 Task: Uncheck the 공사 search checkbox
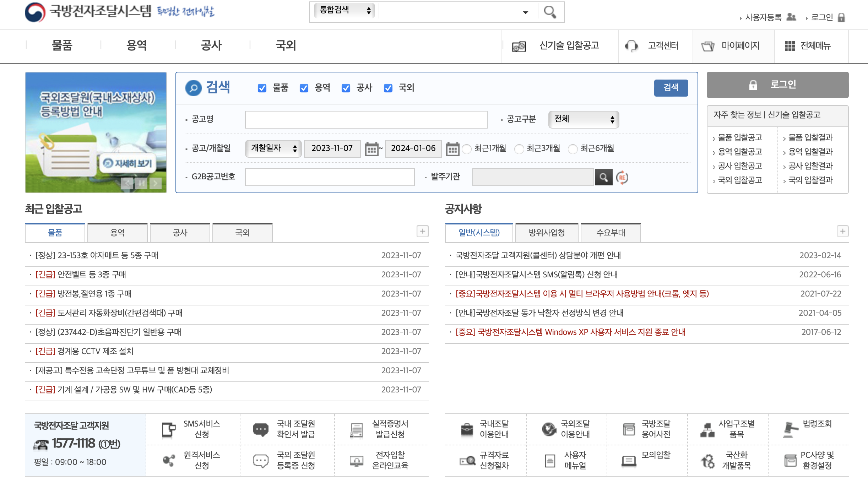click(346, 88)
